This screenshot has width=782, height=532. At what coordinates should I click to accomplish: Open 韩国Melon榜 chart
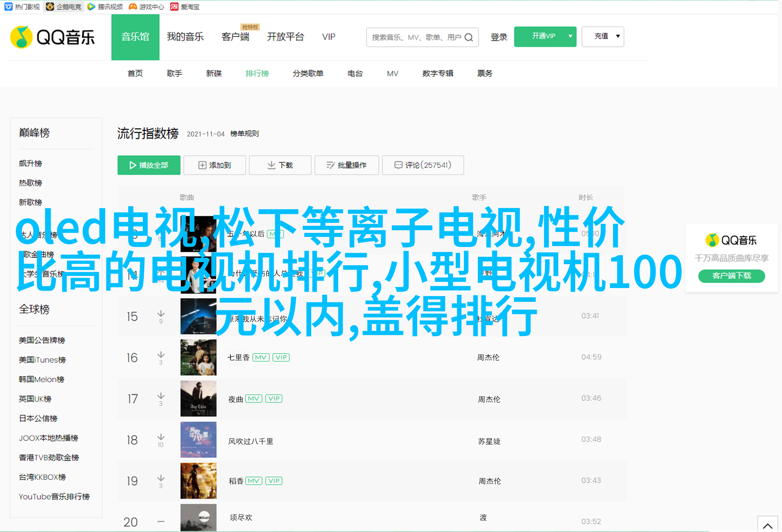(42, 380)
